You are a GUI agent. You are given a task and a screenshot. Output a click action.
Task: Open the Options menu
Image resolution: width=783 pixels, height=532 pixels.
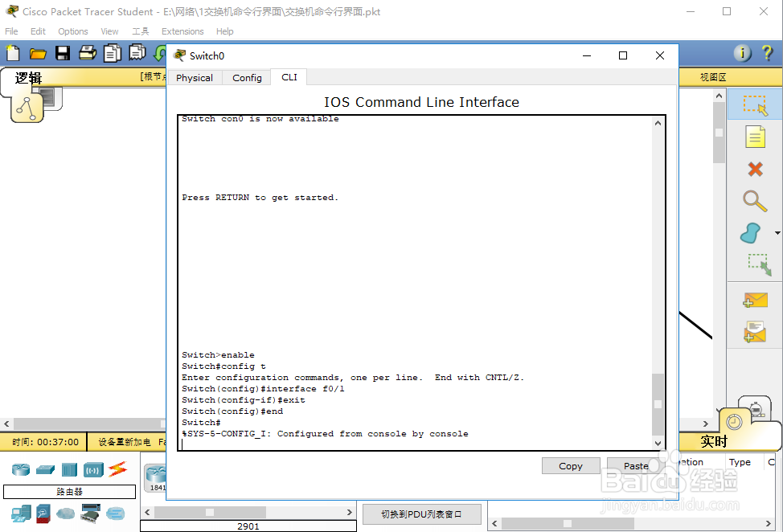tap(73, 31)
